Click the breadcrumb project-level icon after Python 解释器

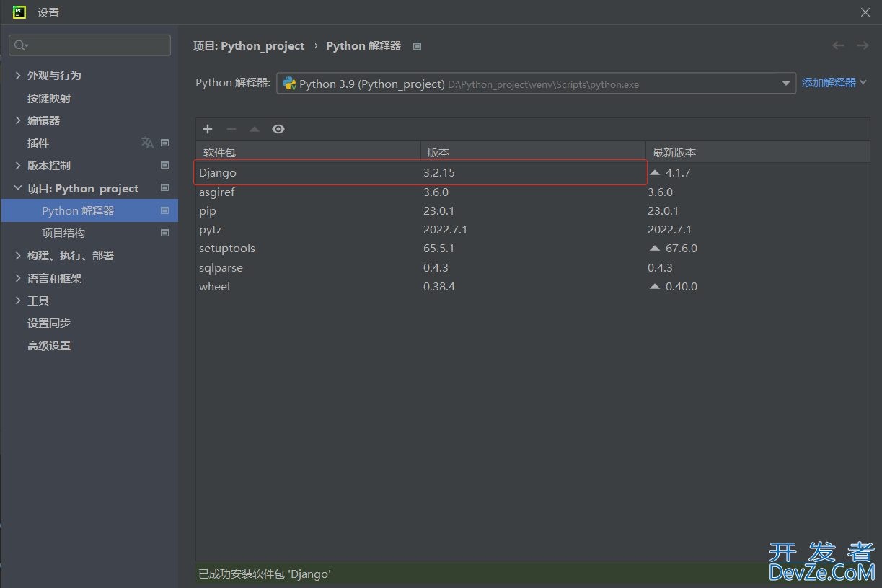[x=417, y=46]
